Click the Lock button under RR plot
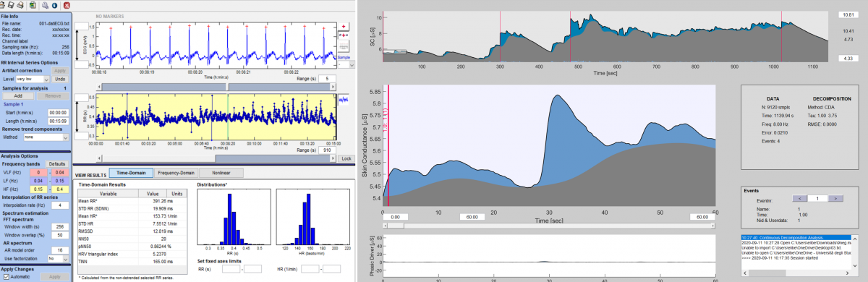Screen dimensions: 868x282 (x=346, y=158)
